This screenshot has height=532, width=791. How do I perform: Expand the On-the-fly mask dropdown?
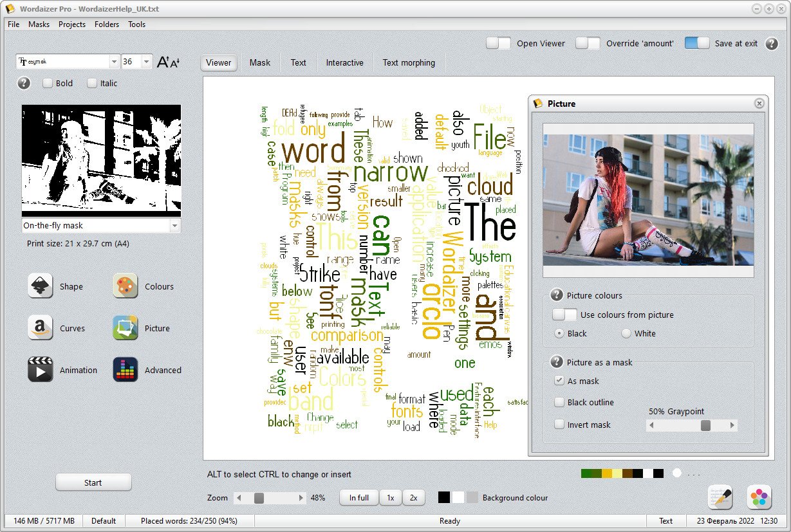tap(174, 226)
